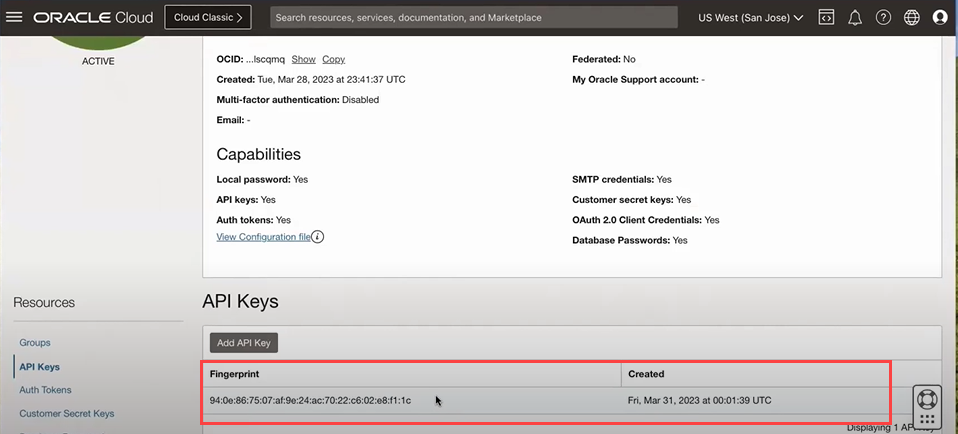Expand the US West (San Jose) region dropdown
The image size is (958, 434).
pyautogui.click(x=750, y=18)
